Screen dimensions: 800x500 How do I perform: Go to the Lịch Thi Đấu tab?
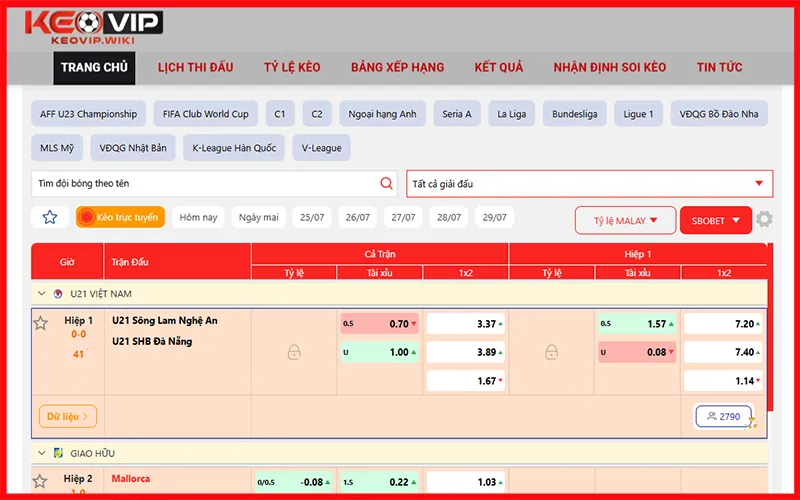pyautogui.click(x=195, y=67)
